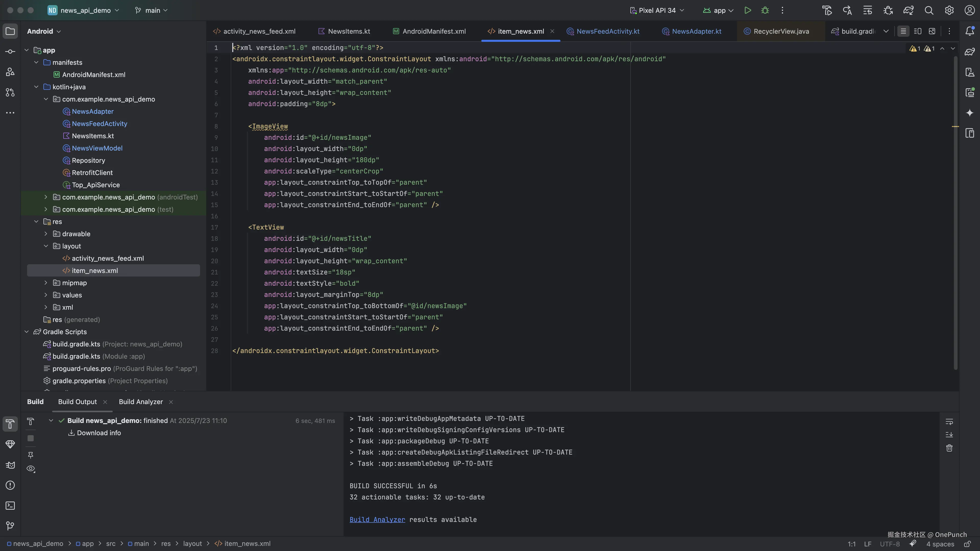This screenshot has height=551, width=980.
Task: Select the Build Analyzer tab
Action: pyautogui.click(x=141, y=402)
